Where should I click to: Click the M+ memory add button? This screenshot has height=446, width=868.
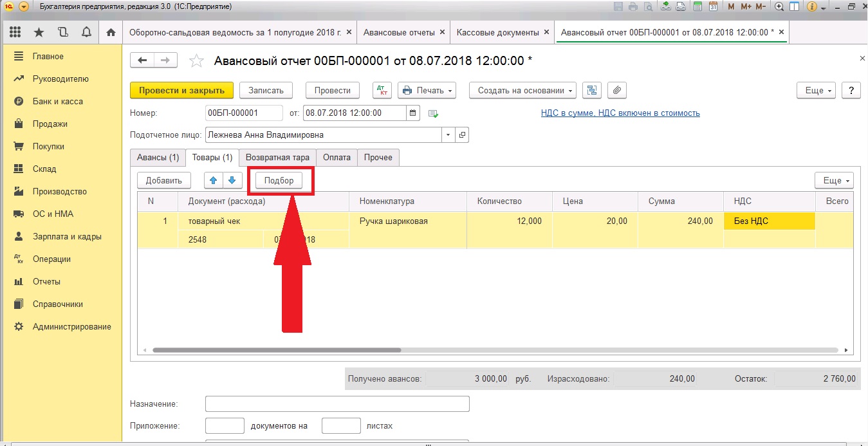click(x=746, y=6)
